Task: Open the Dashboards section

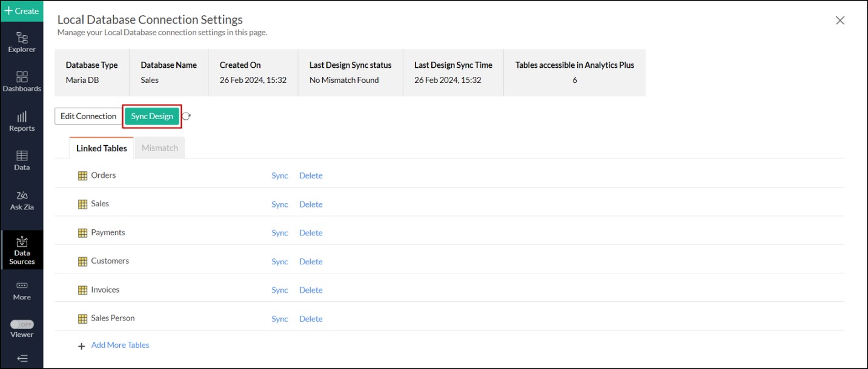Action: (x=22, y=82)
